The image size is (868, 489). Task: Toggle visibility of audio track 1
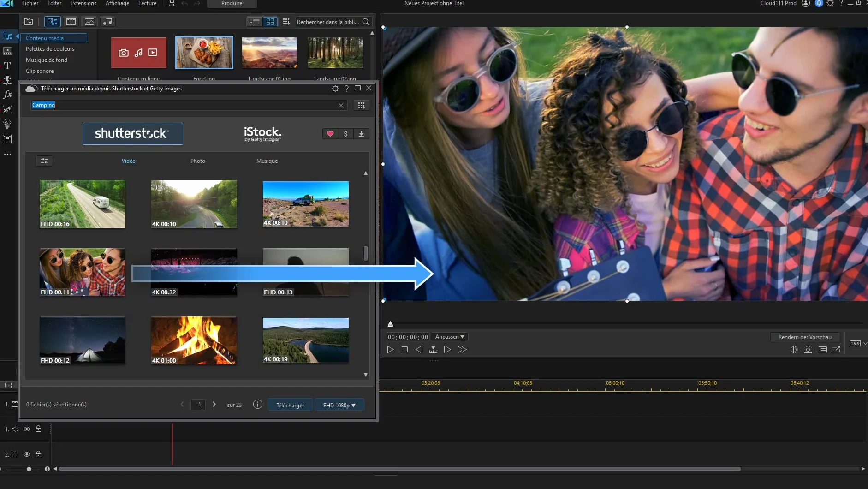point(27,429)
